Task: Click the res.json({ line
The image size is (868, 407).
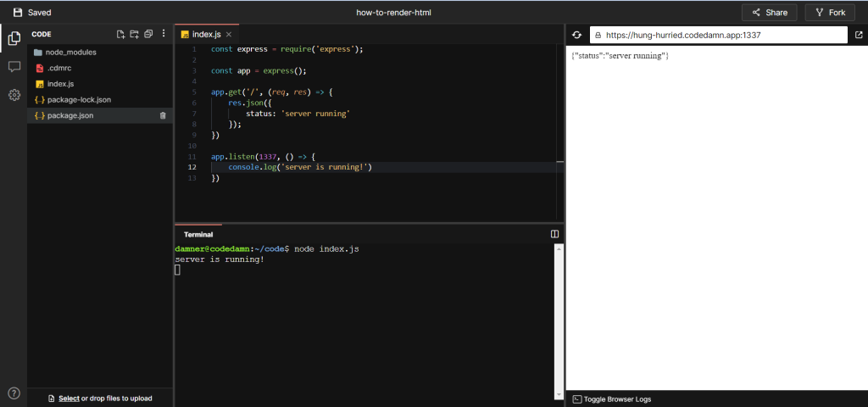Action: 250,103
